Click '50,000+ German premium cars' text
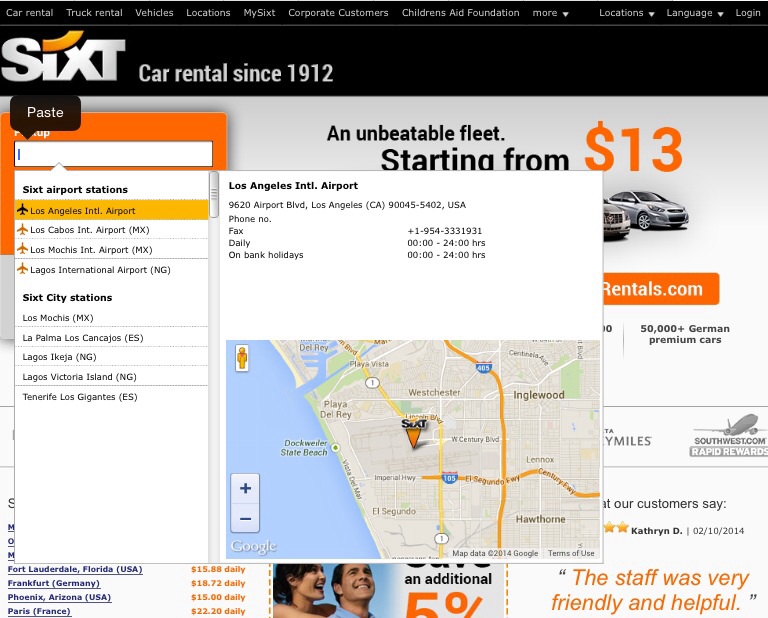The width and height of the screenshot is (768, 618). (685, 334)
